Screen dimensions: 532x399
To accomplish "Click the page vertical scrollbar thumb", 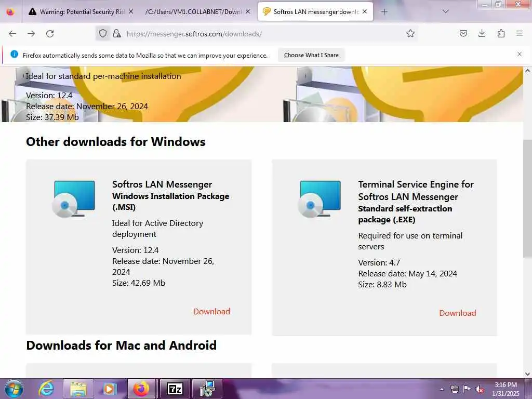I will (527, 198).
